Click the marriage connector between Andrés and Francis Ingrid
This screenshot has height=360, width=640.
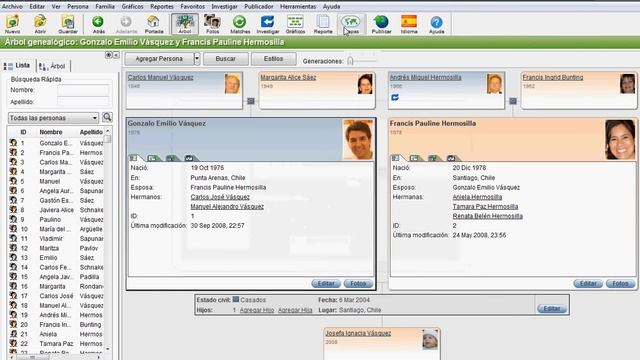click(x=513, y=101)
